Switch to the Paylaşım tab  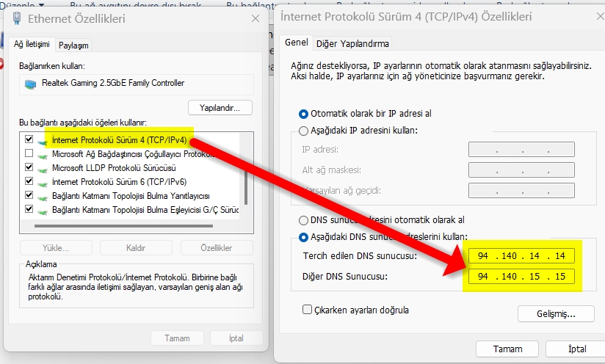(73, 45)
